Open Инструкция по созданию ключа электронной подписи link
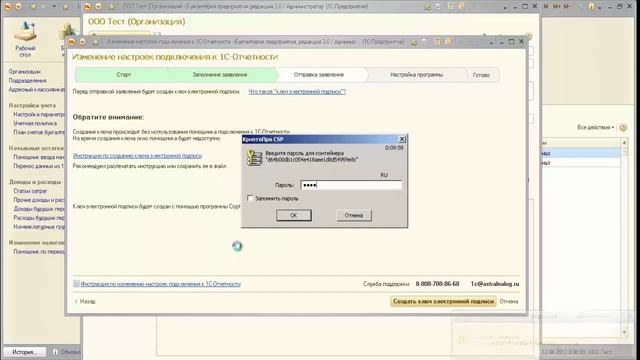This screenshot has height=360, width=640. click(137, 156)
